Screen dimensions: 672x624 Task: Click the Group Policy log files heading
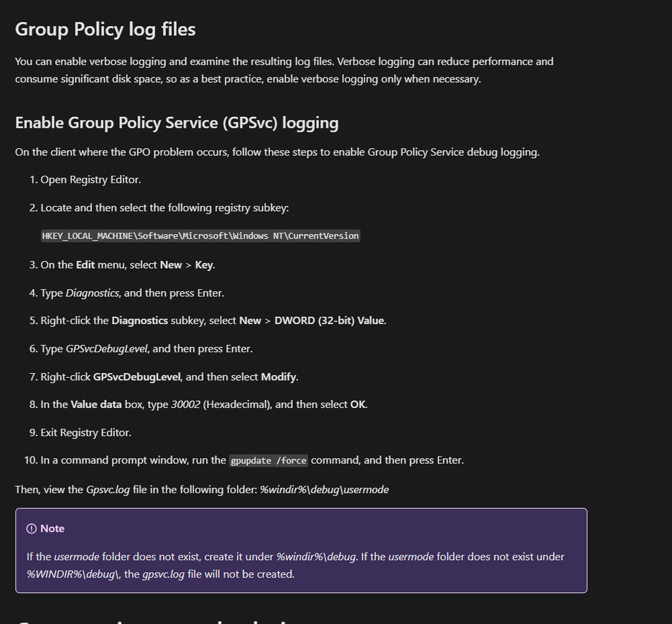[x=106, y=30]
